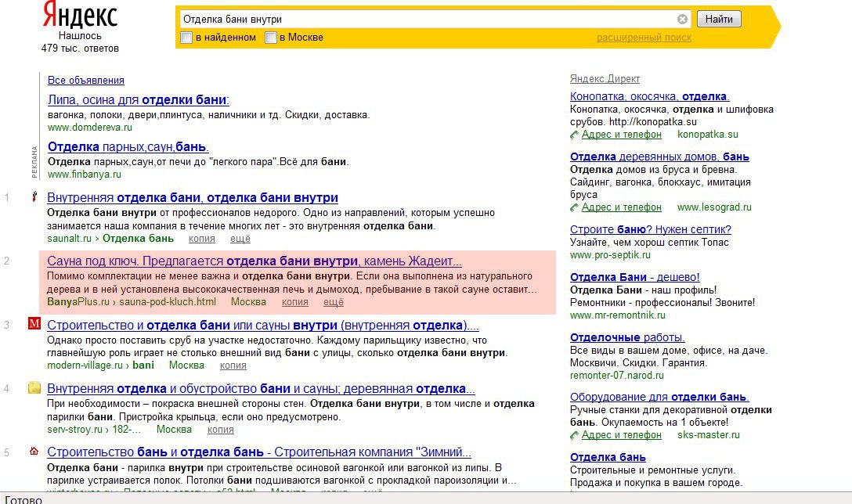Open result 'Внутренняя отделка бани, отделка бани внутри'
The height and width of the screenshot is (504, 852).
(x=193, y=198)
